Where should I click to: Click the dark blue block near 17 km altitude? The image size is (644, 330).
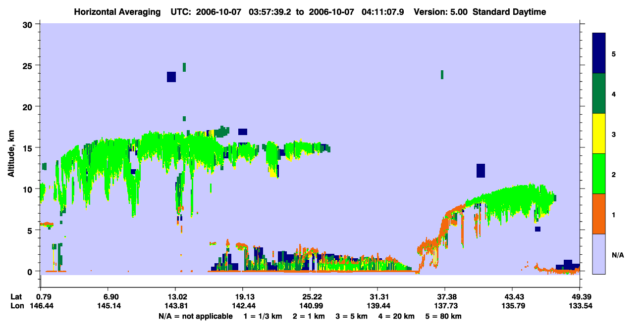[243, 132]
